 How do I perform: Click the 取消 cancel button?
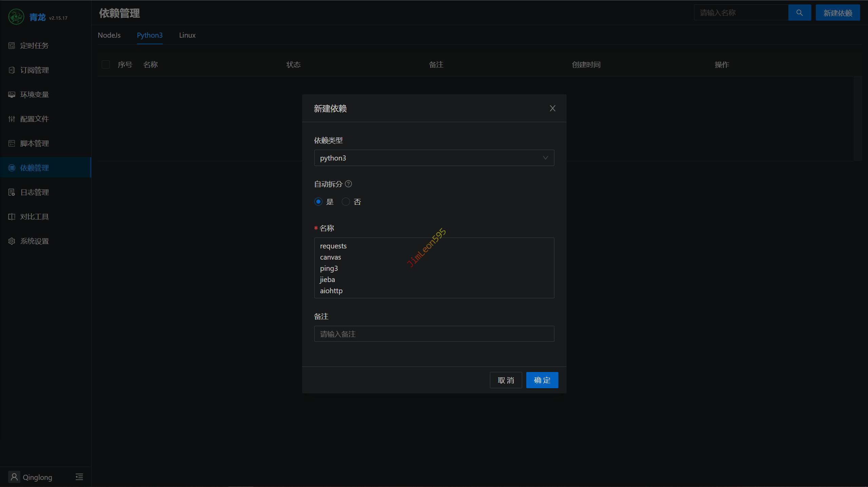506,380
